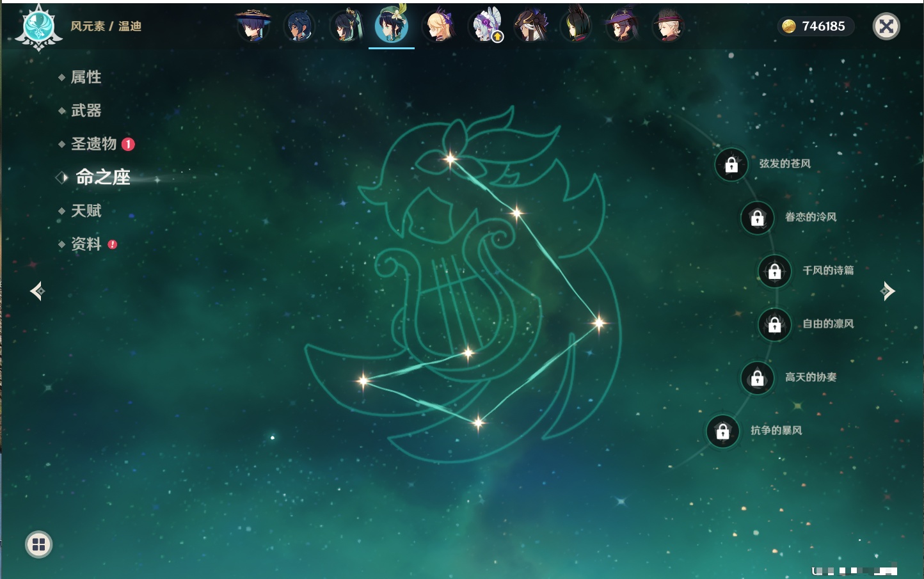Image resolution: width=924 pixels, height=579 pixels.
Task: Select the Wanderer avatar with wide blue hat
Action: click(x=253, y=26)
